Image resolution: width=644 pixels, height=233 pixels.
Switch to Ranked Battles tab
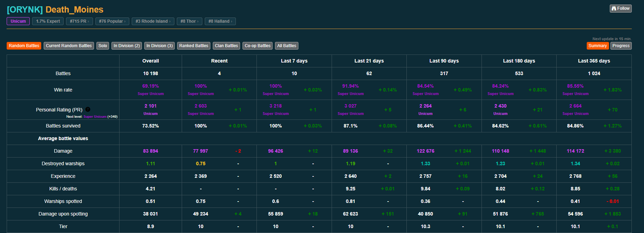pyautogui.click(x=194, y=46)
